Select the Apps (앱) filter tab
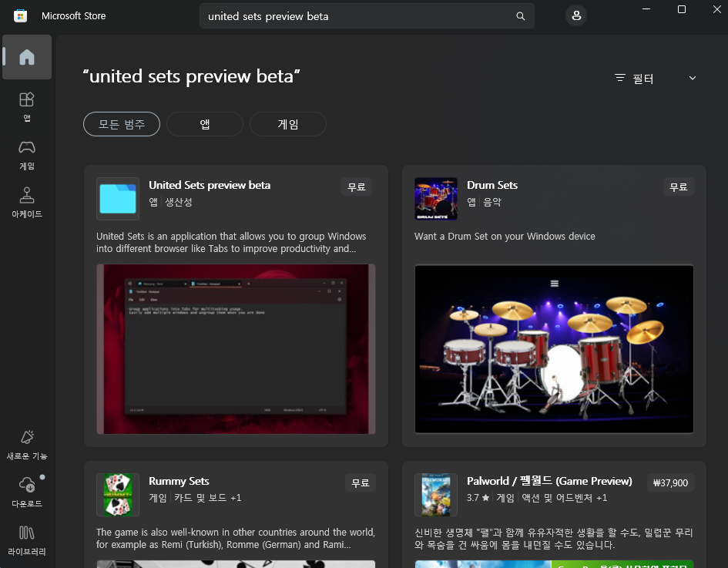 [205, 124]
